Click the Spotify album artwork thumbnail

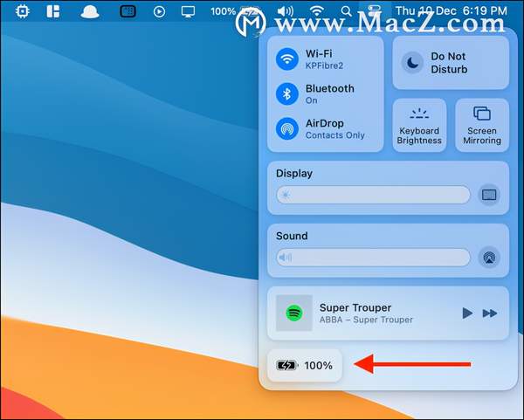[x=293, y=313]
